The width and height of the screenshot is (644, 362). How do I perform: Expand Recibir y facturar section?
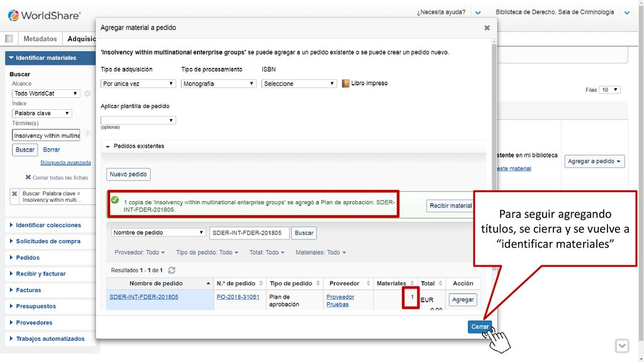tap(38, 274)
